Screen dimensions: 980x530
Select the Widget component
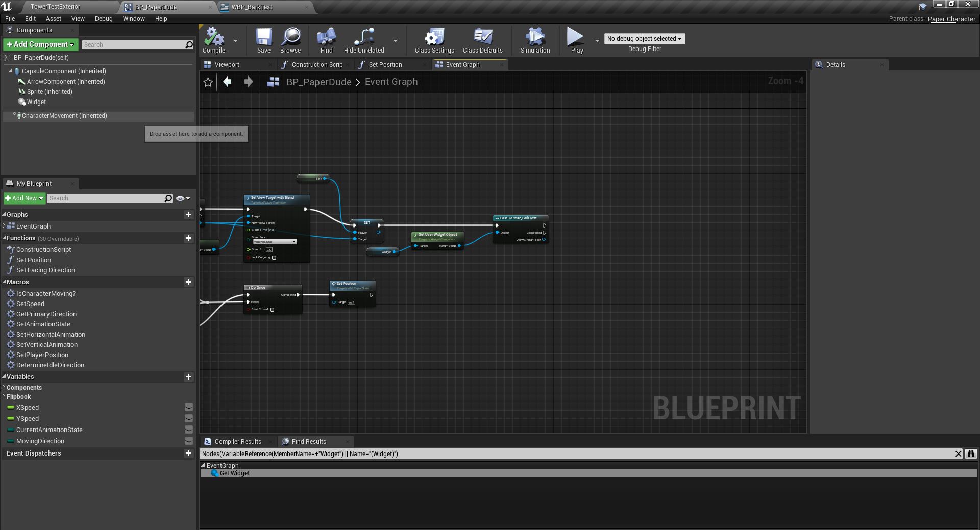36,102
